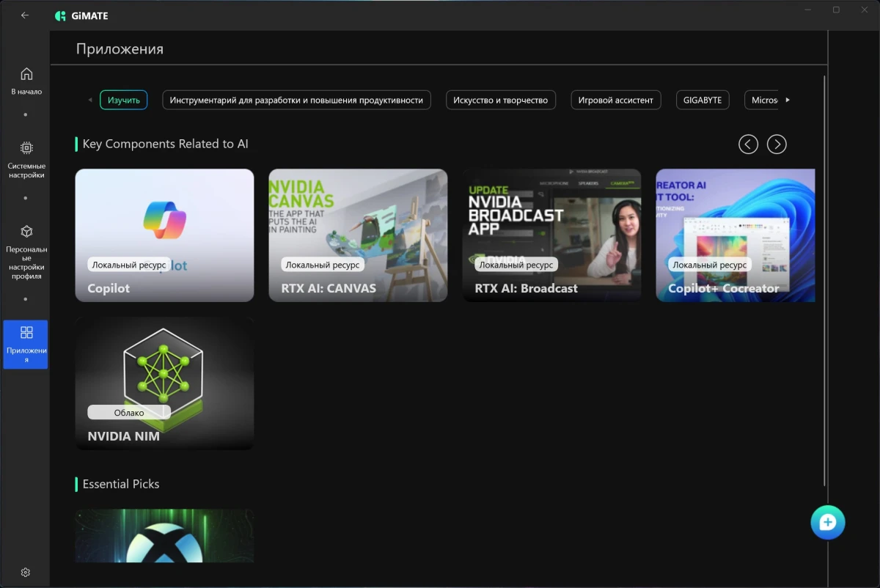Open the RTX AI: CANVAS card

coord(358,235)
